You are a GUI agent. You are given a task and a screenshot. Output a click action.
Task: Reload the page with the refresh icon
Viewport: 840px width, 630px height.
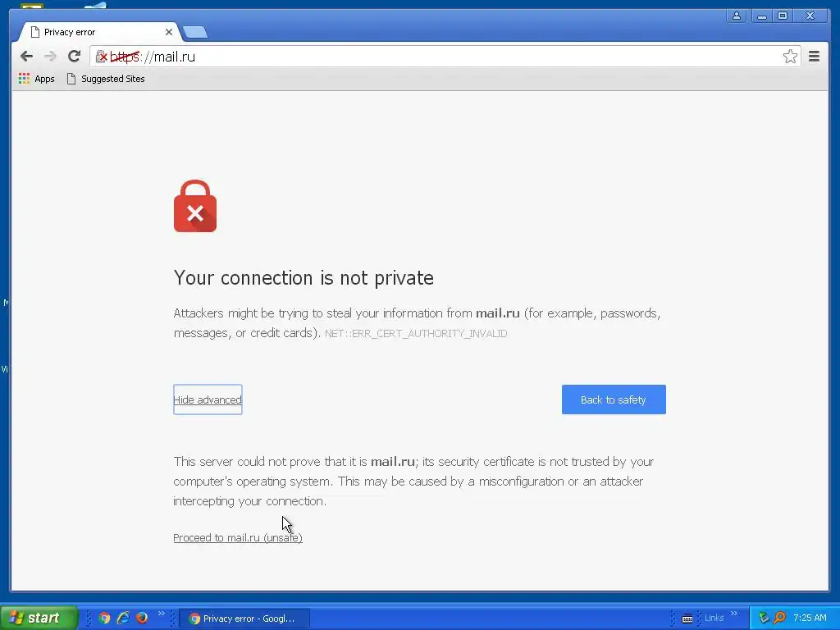coord(75,57)
